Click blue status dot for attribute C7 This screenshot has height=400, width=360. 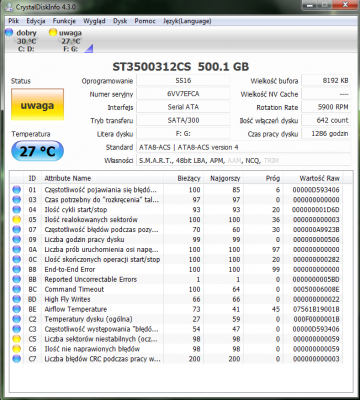pos(16,359)
